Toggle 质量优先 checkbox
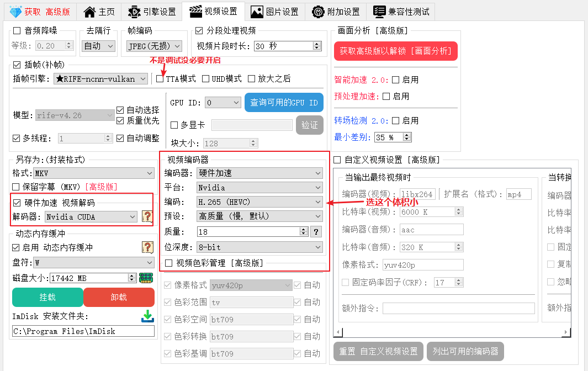The width and height of the screenshot is (588, 371). (x=120, y=121)
